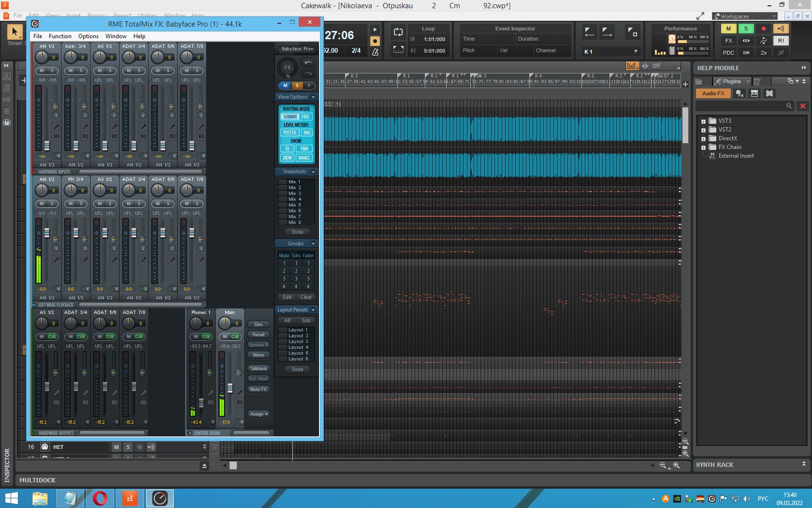Screen dimensions: 812x508
Task: Click the zoom-out magnifier below the timeline
Action: pos(663,465)
